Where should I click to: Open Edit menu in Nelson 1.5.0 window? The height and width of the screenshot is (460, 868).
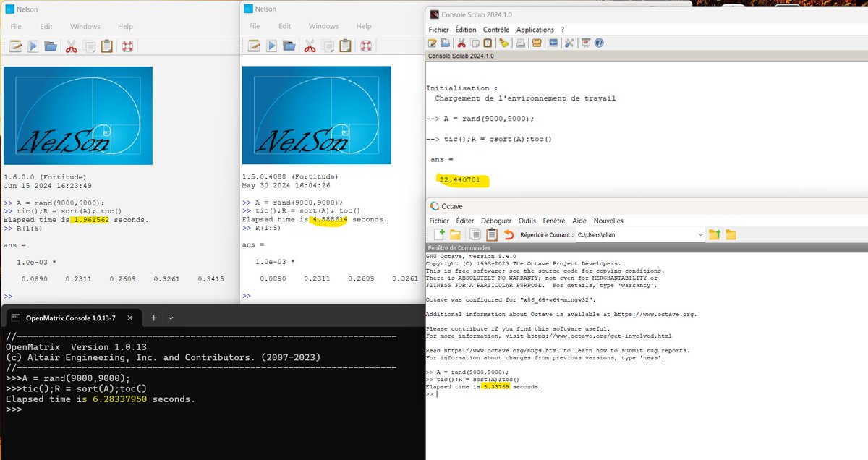285,26
